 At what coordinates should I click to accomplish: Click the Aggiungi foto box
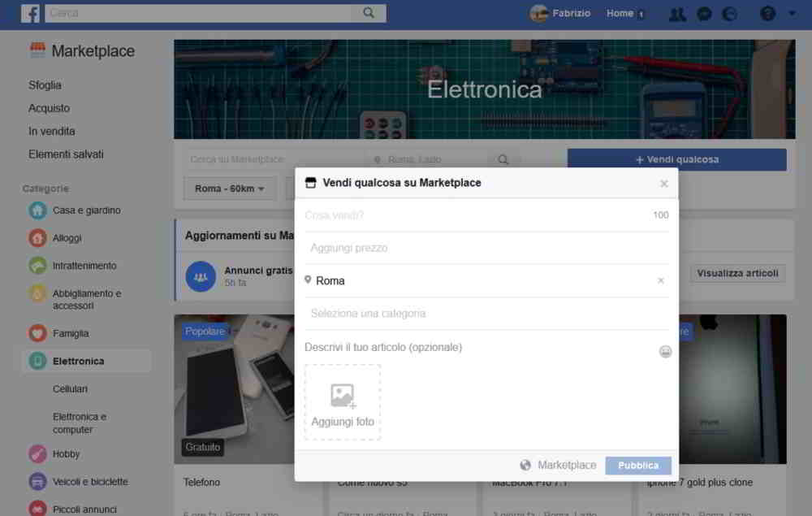pos(343,402)
